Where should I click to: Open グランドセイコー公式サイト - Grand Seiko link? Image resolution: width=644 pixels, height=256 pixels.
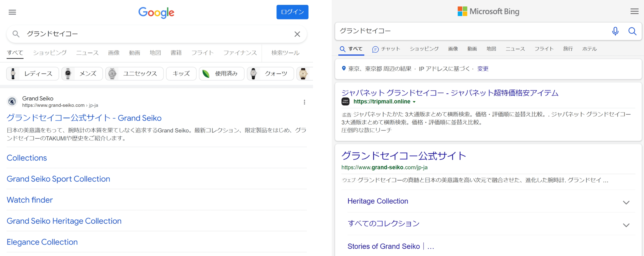coord(84,118)
